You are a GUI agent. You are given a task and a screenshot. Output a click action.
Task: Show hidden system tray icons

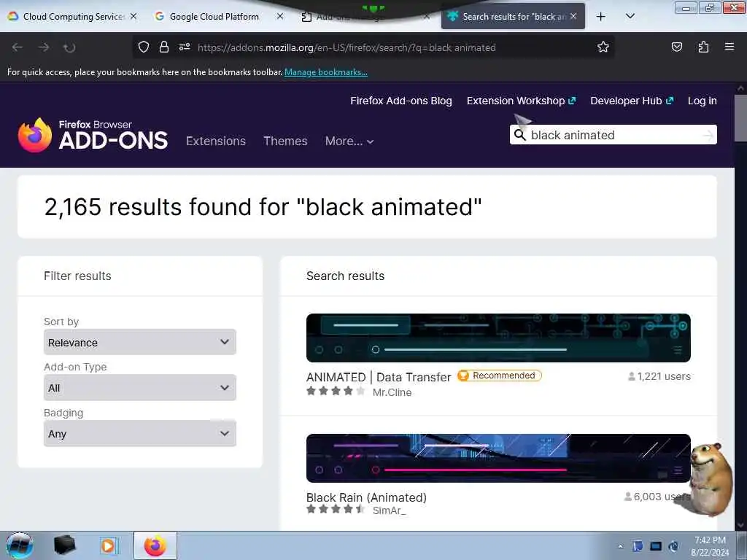pos(620,546)
